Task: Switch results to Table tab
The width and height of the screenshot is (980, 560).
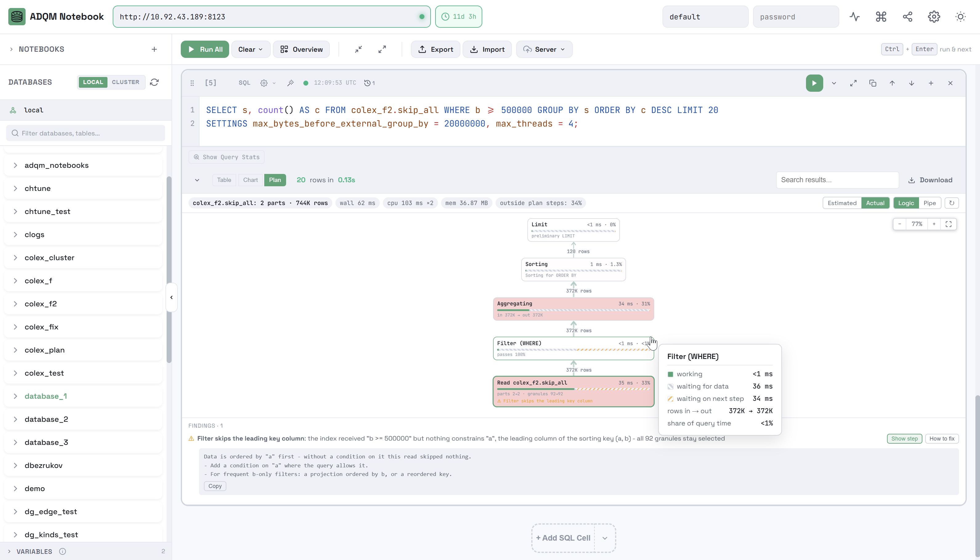Action: (224, 180)
